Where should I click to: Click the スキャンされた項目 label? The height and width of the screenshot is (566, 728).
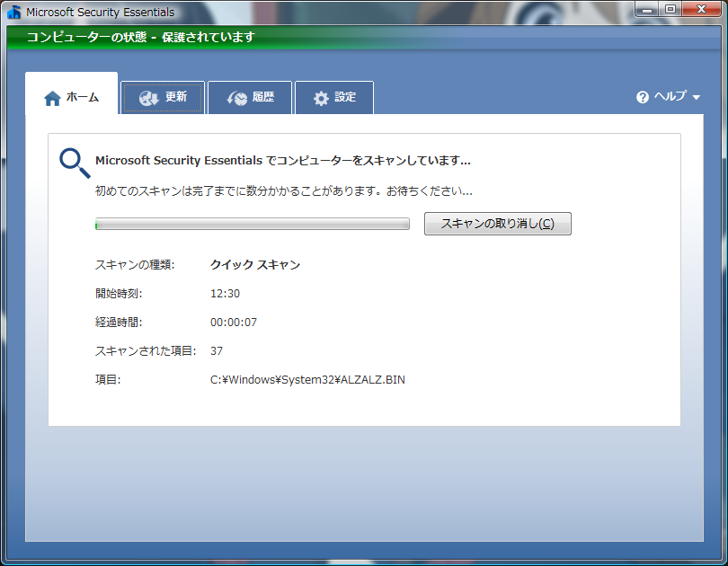click(x=146, y=351)
